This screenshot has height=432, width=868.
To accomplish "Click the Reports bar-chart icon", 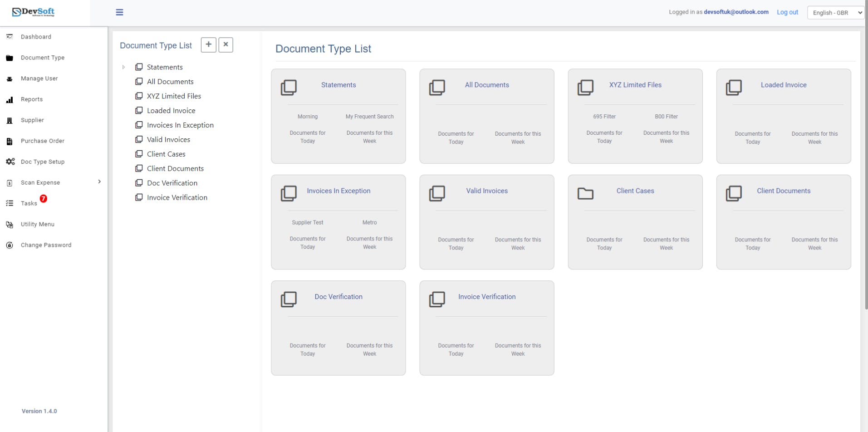I will [10, 99].
